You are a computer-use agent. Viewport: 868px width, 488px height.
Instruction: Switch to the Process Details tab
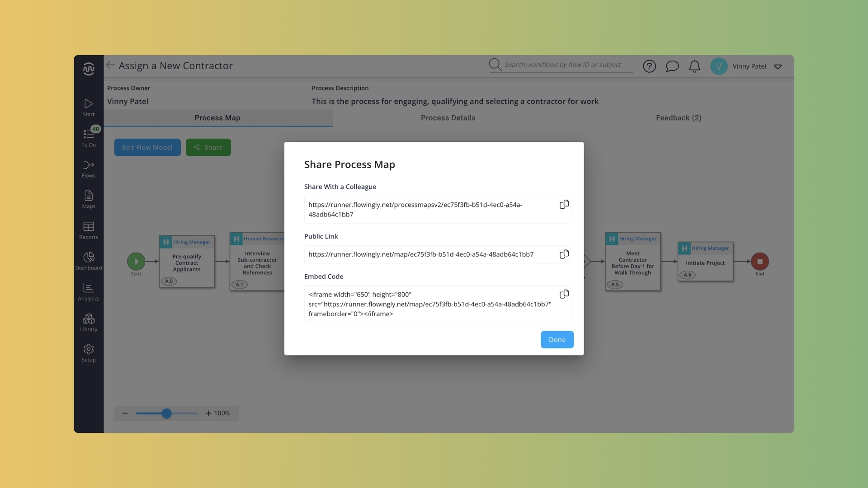coord(448,118)
